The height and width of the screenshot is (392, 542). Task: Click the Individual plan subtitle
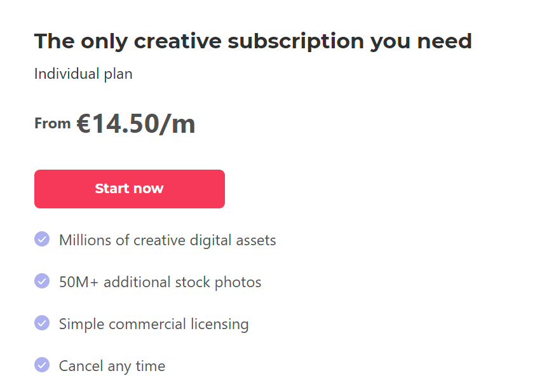coord(83,74)
